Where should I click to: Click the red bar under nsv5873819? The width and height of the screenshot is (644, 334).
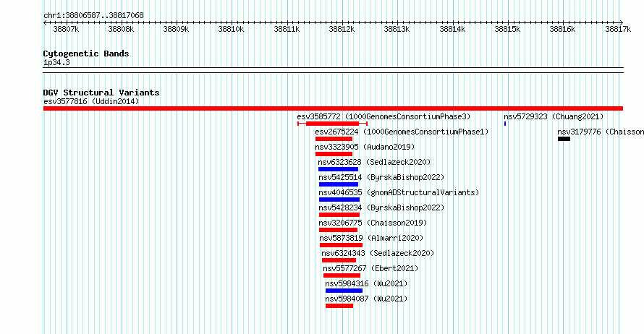[341, 245]
